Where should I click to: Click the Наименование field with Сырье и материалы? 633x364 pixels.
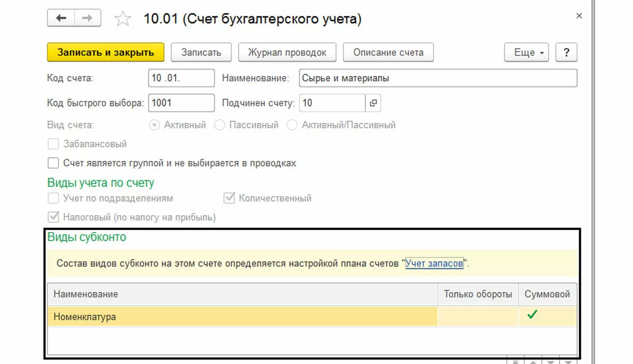[438, 78]
